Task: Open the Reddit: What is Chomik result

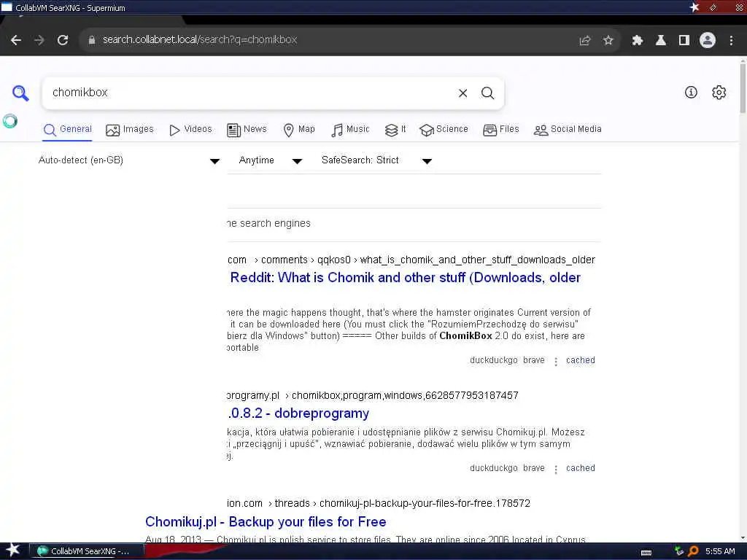Action: (406, 278)
